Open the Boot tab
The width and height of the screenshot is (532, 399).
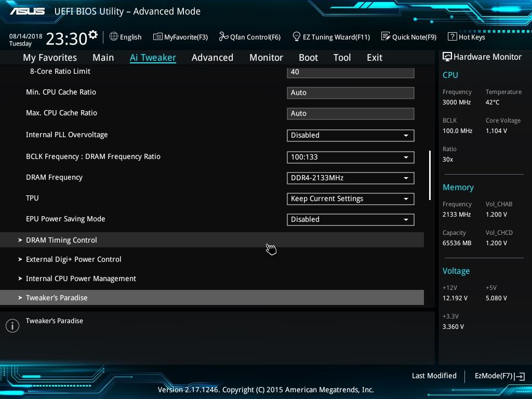tap(309, 58)
